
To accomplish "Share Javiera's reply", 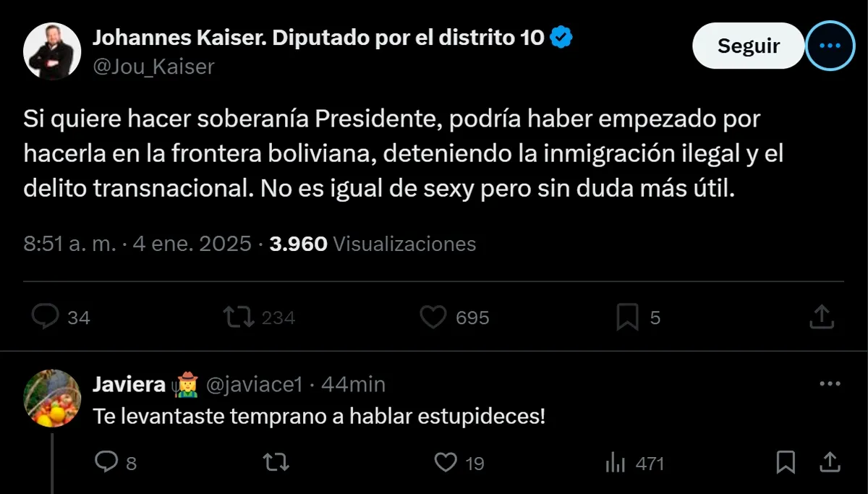I will click(830, 461).
